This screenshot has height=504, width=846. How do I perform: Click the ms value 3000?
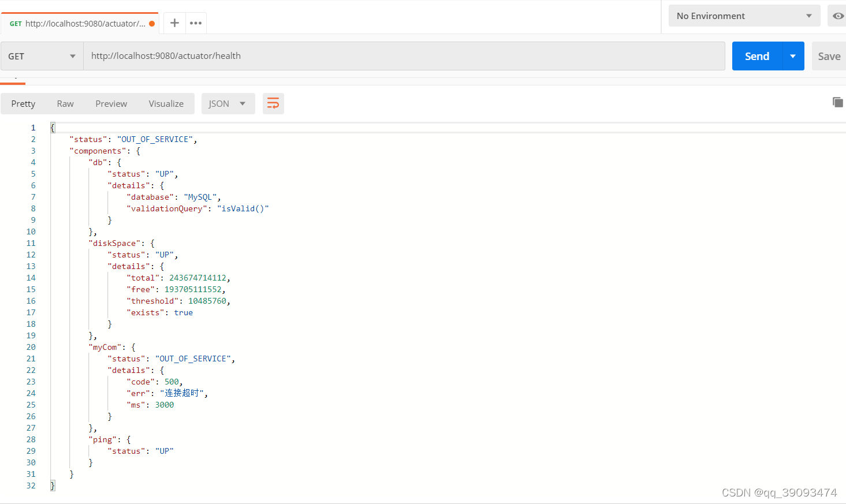pyautogui.click(x=165, y=405)
